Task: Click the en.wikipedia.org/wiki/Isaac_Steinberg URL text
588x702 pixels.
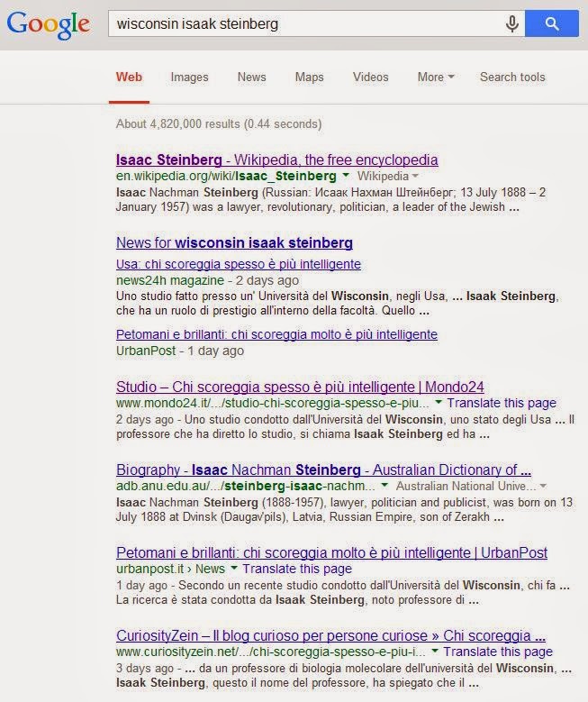Action: pos(226,176)
